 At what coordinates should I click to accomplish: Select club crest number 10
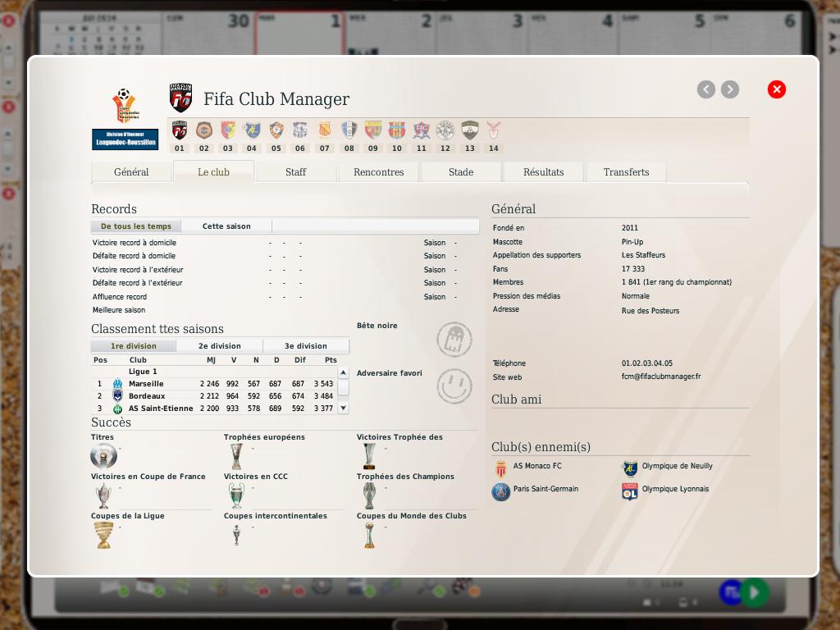[397, 130]
